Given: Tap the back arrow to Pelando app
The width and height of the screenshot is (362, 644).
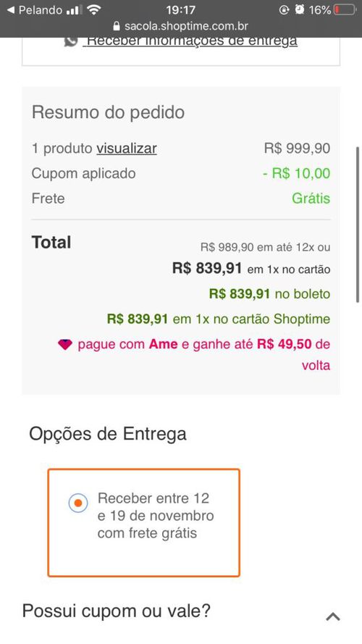Looking at the screenshot, I should [x=11, y=10].
